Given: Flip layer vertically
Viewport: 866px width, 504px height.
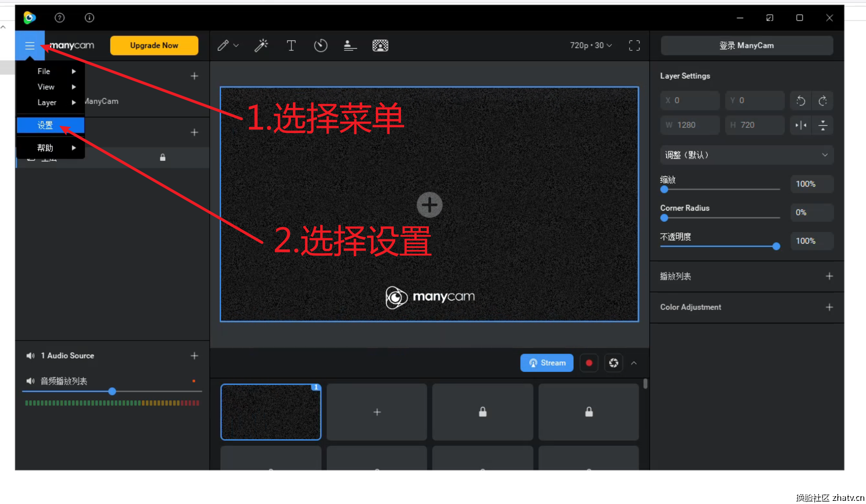Looking at the screenshot, I should pyautogui.click(x=823, y=125).
